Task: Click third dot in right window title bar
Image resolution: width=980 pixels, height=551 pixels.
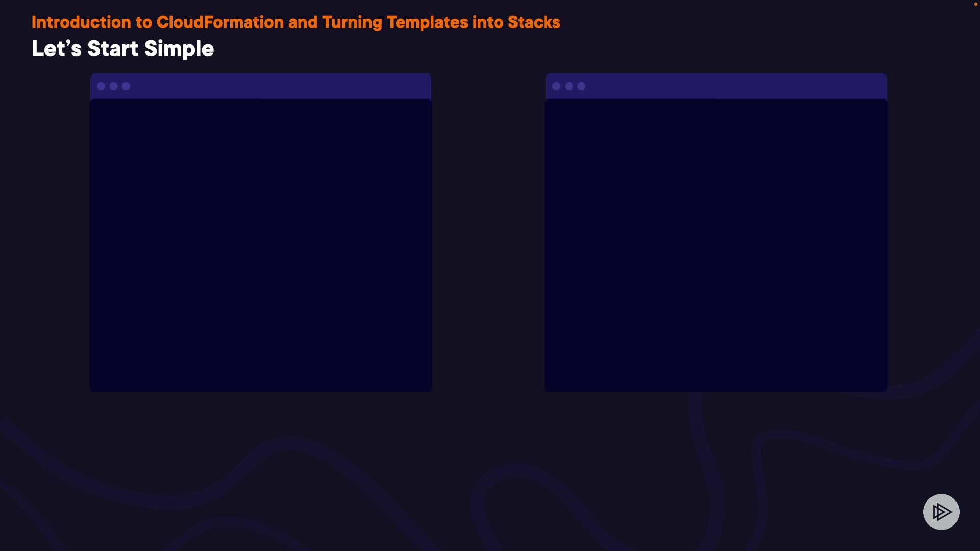Action: pos(581,86)
